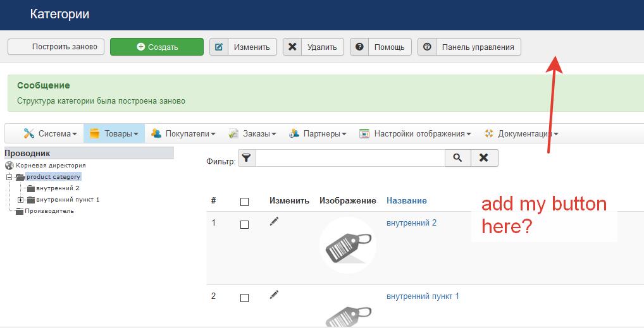Click the Удалить cross icon

292,47
